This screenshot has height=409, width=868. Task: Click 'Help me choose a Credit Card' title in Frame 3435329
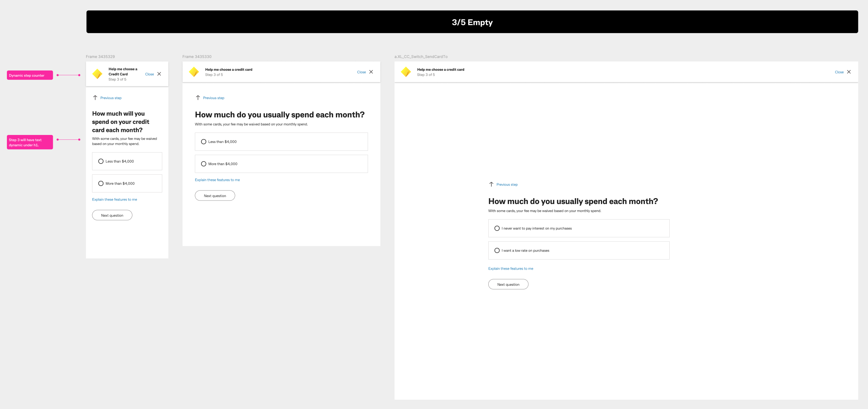[x=123, y=71]
